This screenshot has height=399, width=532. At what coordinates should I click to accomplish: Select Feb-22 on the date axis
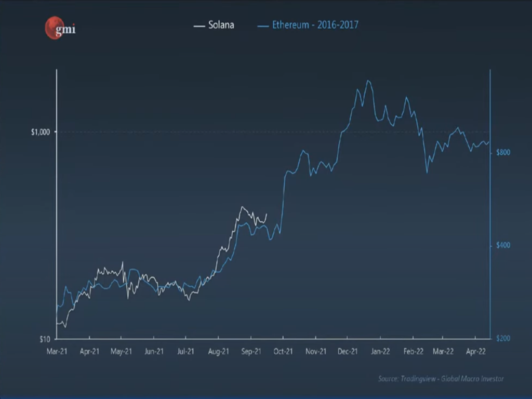click(x=413, y=352)
